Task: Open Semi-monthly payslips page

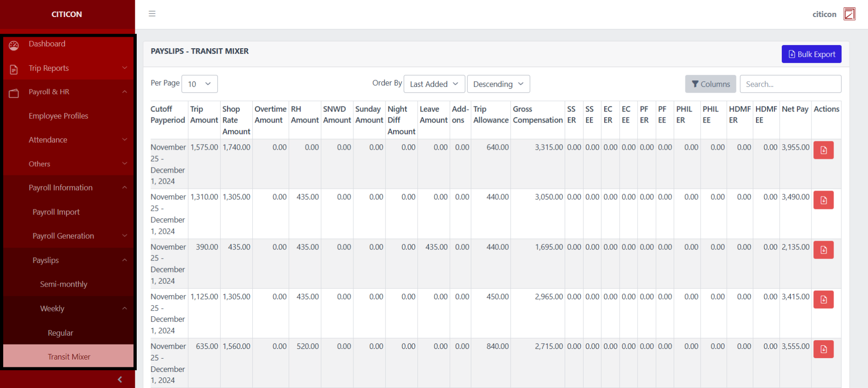Action: pyautogui.click(x=64, y=284)
